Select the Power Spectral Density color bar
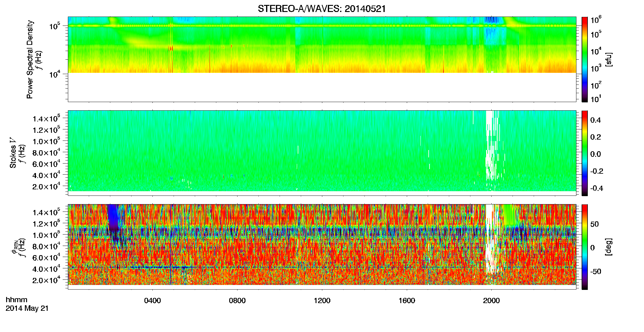 [585, 59]
